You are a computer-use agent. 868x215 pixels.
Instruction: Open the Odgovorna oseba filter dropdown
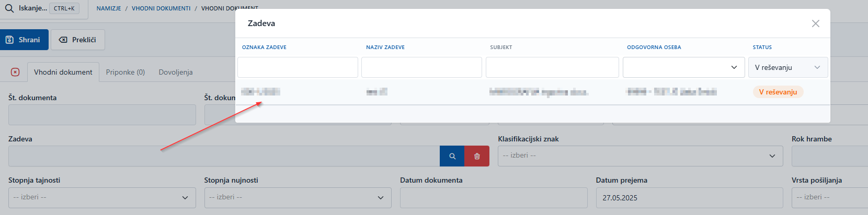(683, 67)
